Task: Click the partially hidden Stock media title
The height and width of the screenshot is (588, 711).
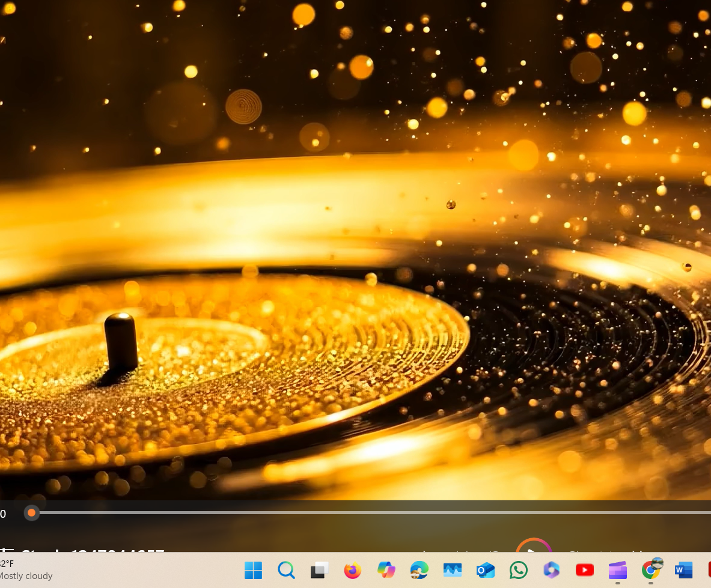Action: point(90,550)
